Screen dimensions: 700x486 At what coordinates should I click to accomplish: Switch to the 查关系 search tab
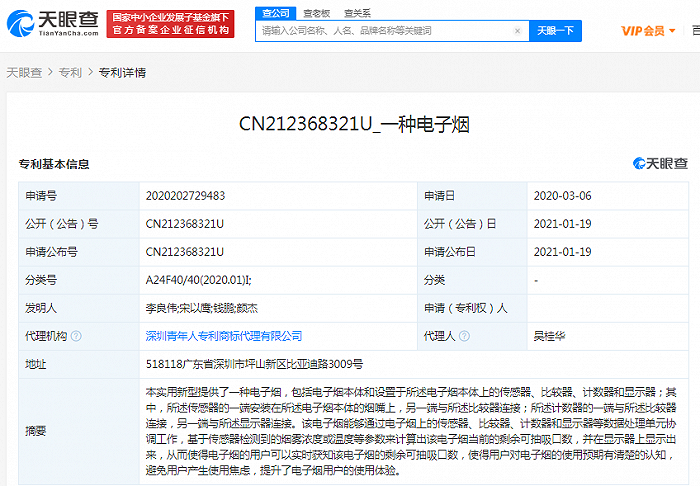coord(357,13)
